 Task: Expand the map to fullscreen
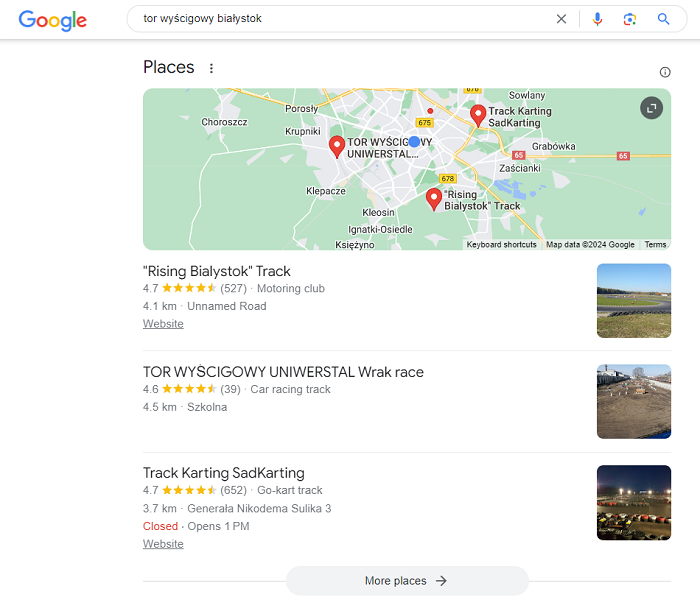[651, 108]
